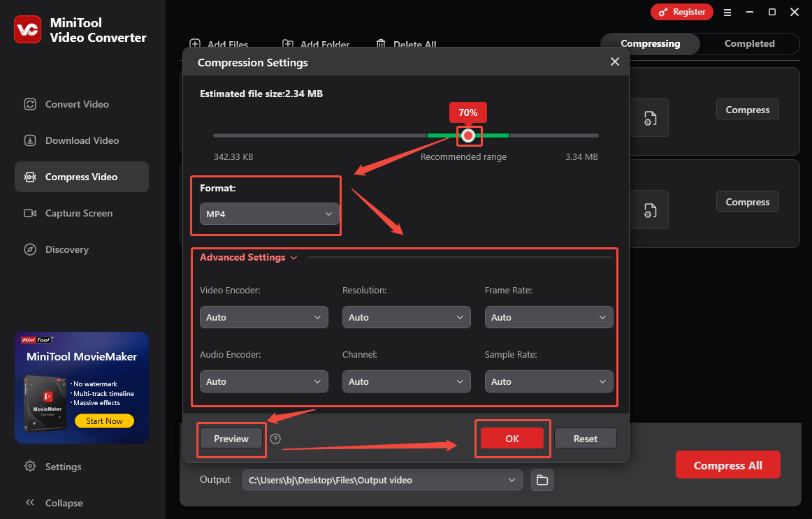This screenshot has width=812, height=519.
Task: Confirm settings with the OK button
Action: coord(512,438)
